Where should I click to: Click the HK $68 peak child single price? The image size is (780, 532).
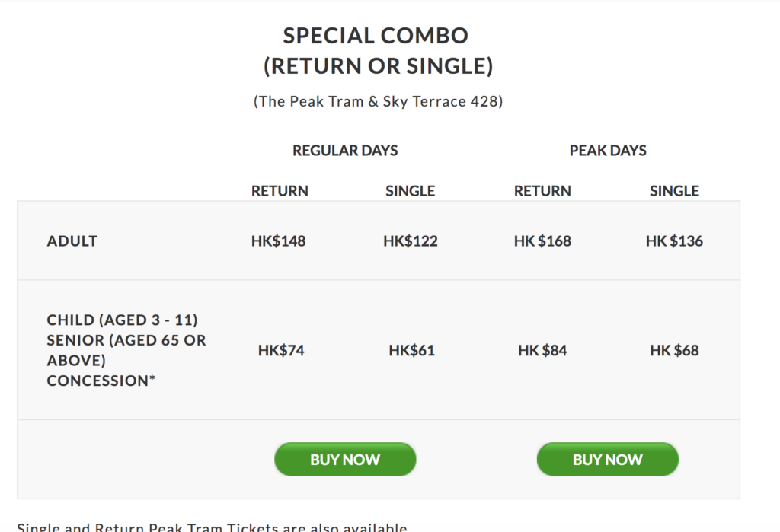(675, 351)
